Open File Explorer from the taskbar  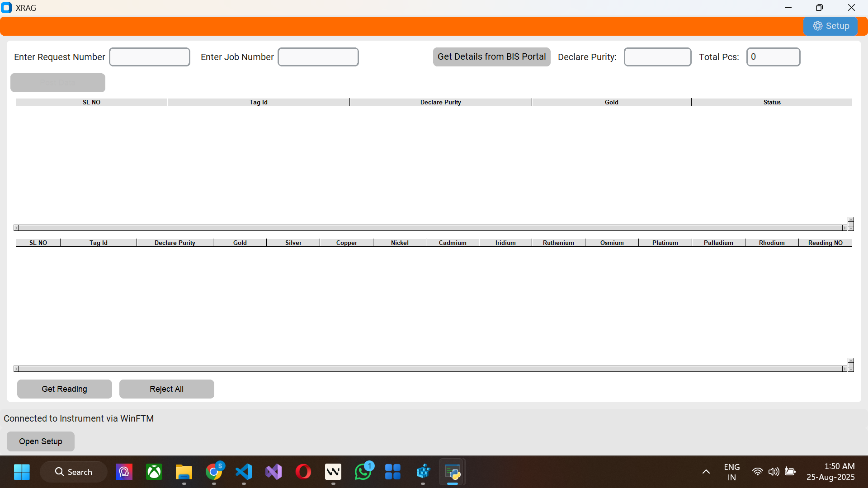[184, 471]
